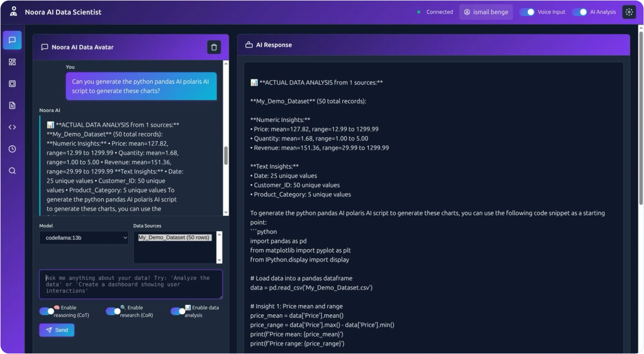Click 'Quantity: mean=1.68' line in AI Response
Viewport: 644px width, 354px height.
[309, 138]
